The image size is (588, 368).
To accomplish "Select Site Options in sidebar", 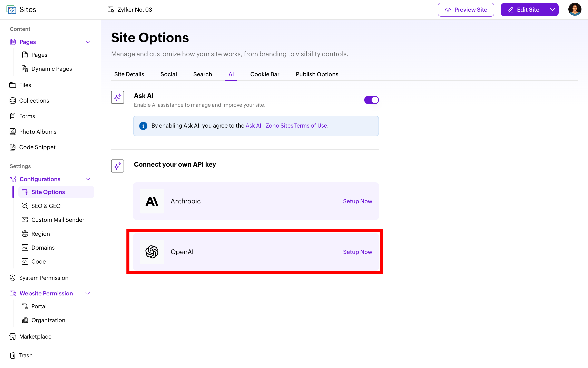I will [x=56, y=192].
